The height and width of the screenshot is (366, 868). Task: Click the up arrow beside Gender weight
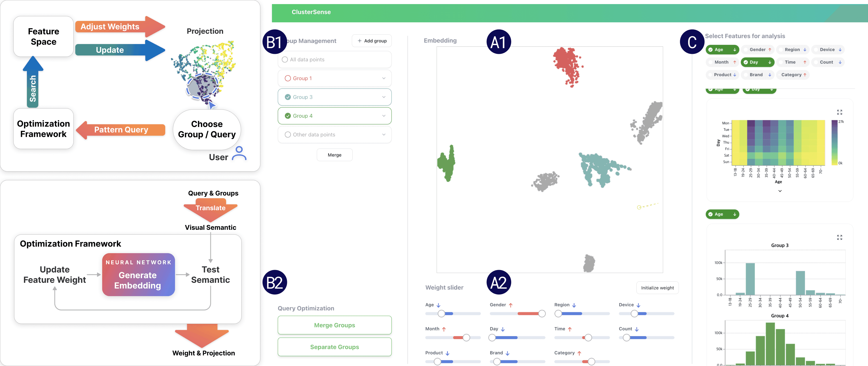point(510,305)
